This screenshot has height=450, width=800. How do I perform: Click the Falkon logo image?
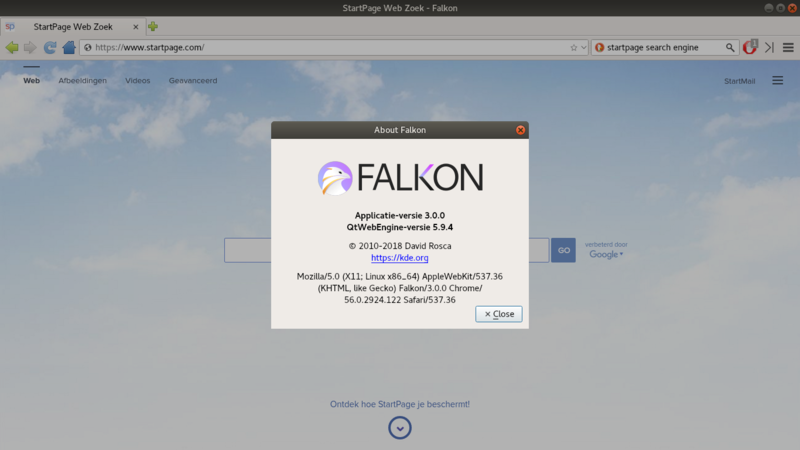pyautogui.click(x=399, y=178)
